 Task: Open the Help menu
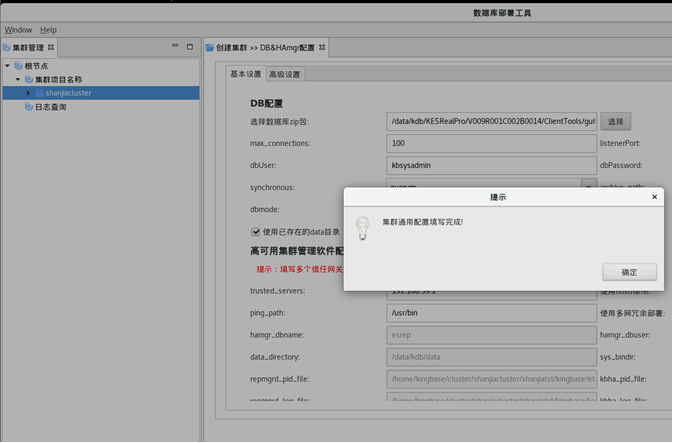(48, 30)
